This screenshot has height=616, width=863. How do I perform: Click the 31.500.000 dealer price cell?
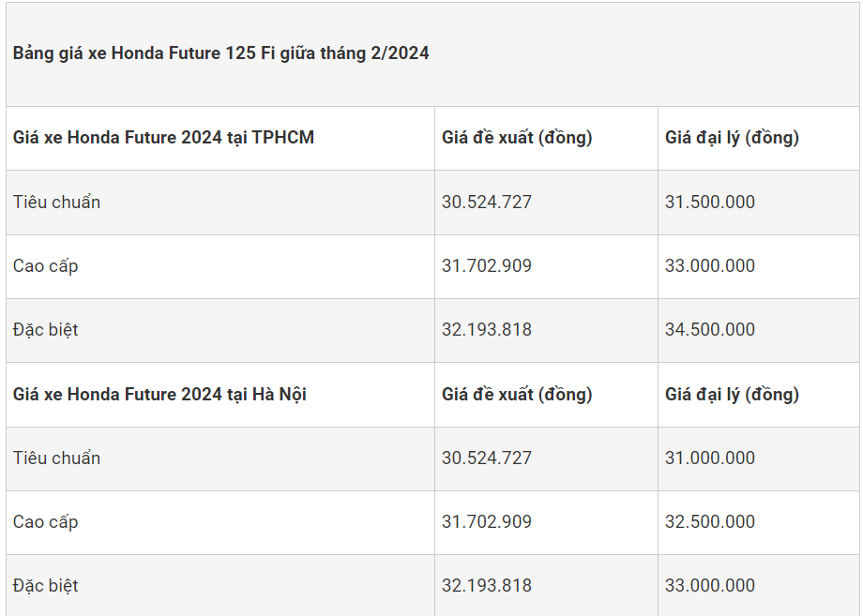[710, 202]
